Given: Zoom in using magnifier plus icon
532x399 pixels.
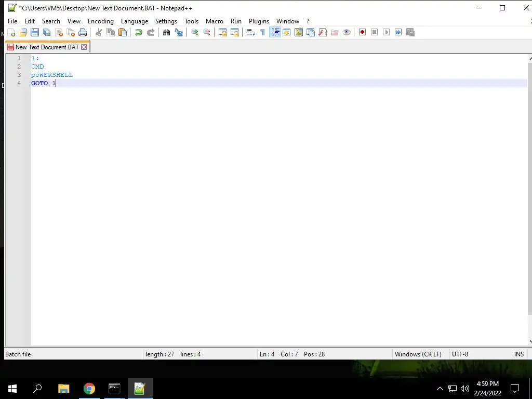Looking at the screenshot, I should point(194,32).
